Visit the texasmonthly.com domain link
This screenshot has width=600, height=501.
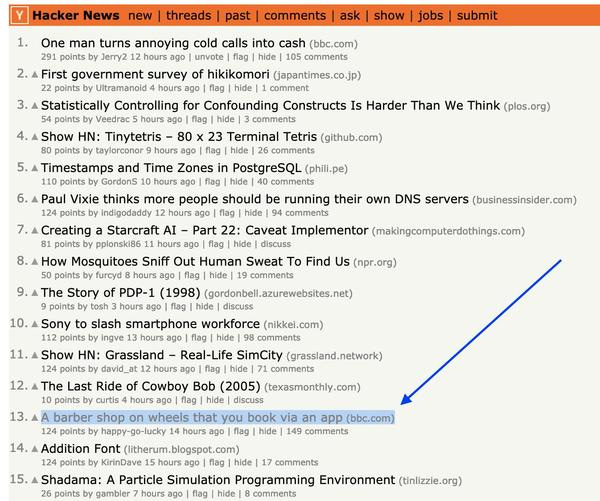click(312, 387)
